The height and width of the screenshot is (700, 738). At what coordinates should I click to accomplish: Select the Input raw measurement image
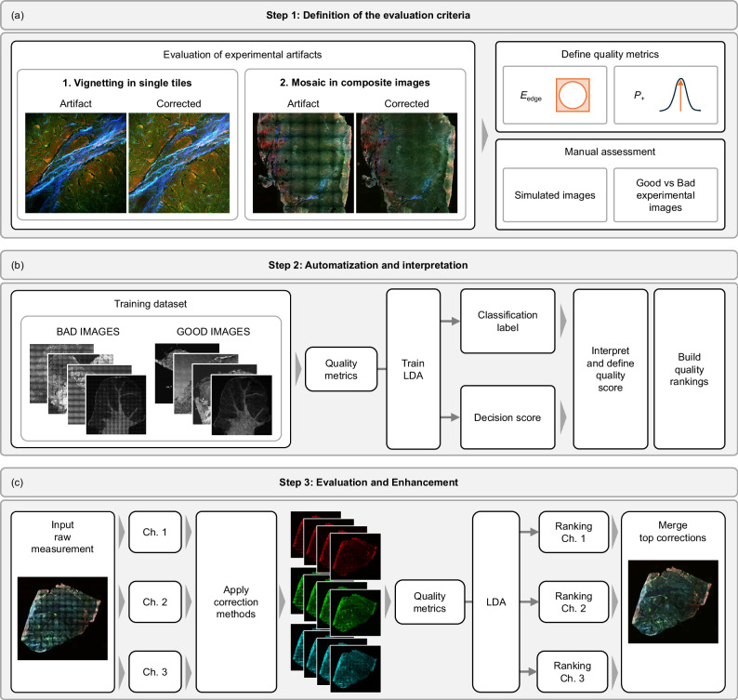[62, 618]
